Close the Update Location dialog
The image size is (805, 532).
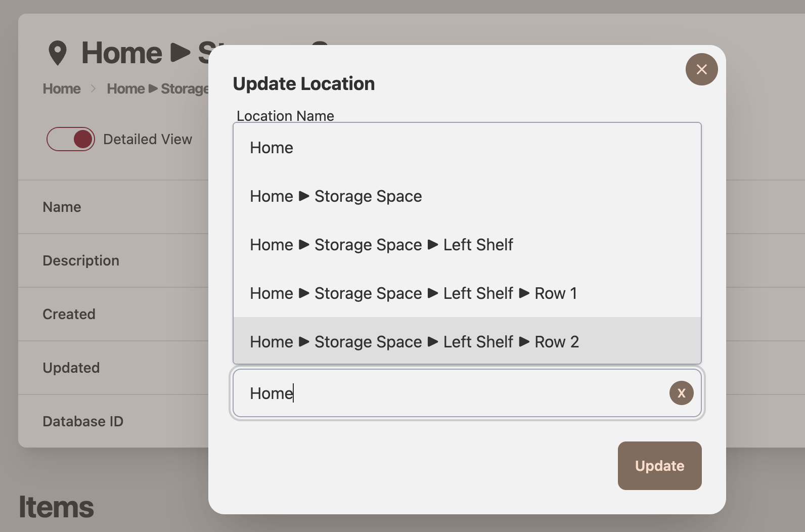click(701, 69)
